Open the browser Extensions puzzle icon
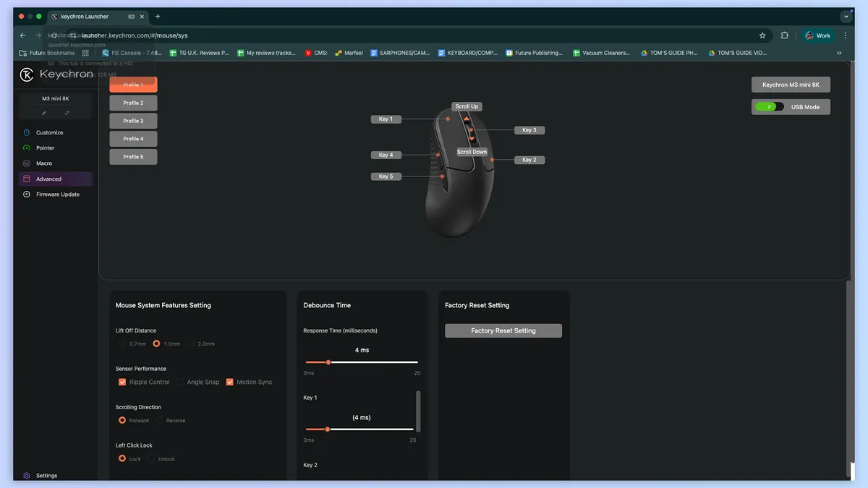Viewport: 868px width, 488px height. (784, 35)
